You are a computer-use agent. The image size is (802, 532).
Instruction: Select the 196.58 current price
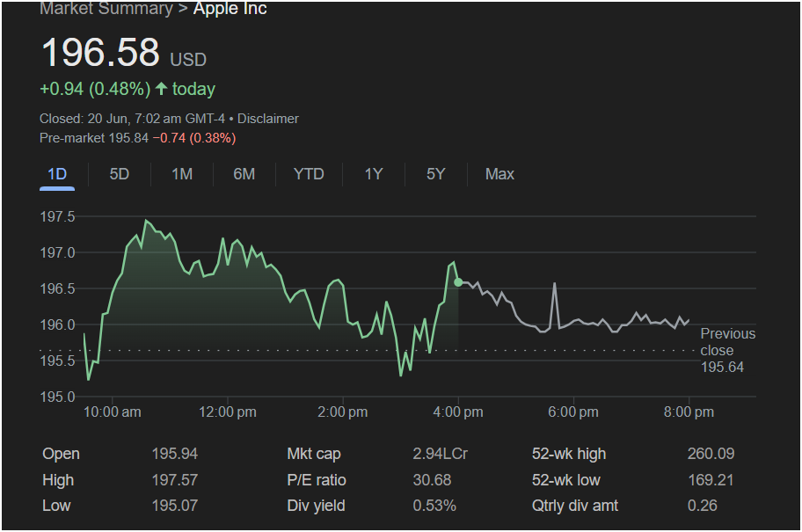100,52
